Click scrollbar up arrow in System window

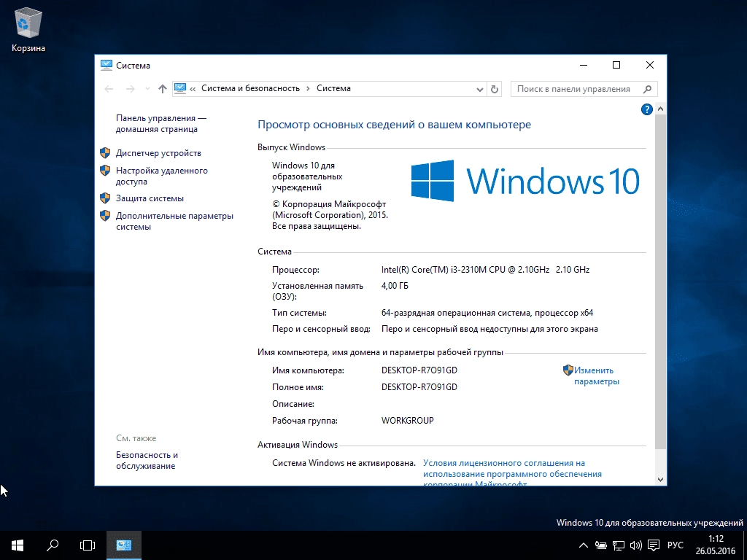tap(660, 109)
